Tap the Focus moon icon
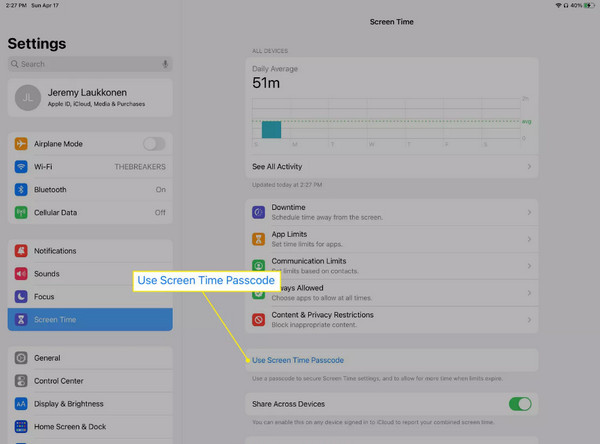The width and height of the screenshot is (600, 444). pyautogui.click(x=21, y=297)
